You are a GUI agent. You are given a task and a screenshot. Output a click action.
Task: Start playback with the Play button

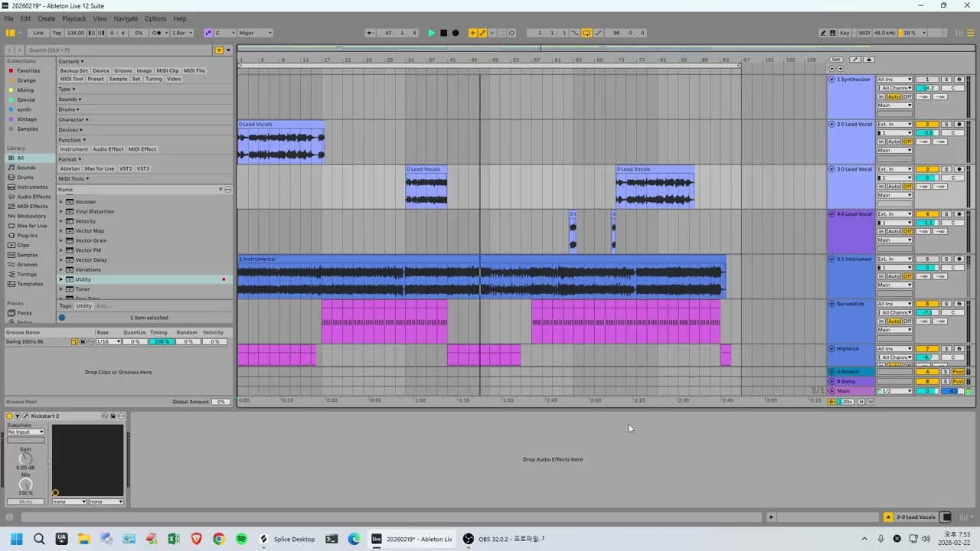tap(432, 33)
